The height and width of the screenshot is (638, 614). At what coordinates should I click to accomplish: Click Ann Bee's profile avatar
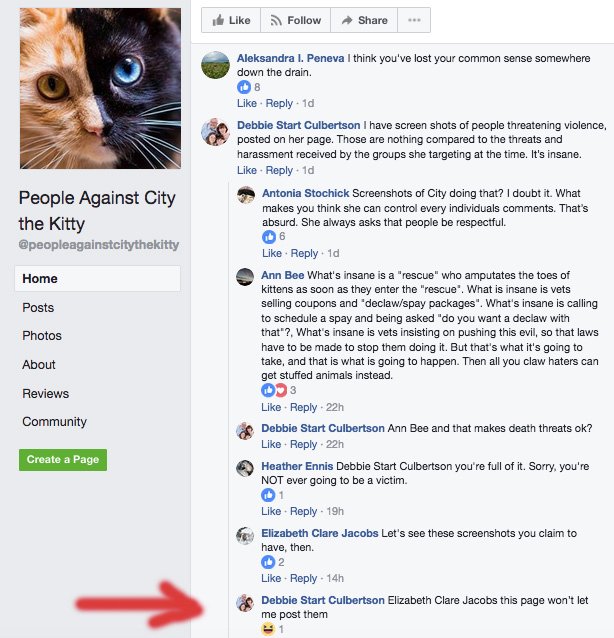pos(245,276)
